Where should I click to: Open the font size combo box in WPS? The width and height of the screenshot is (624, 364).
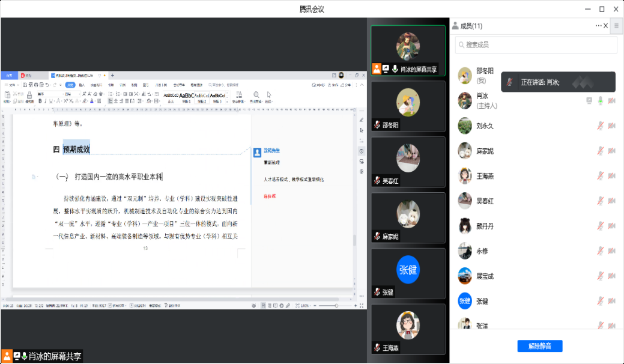tap(72, 94)
